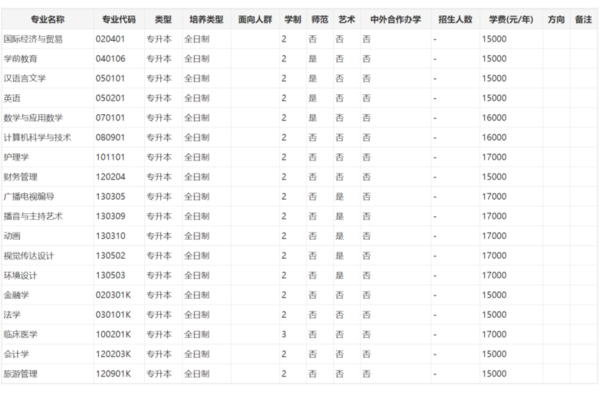The height and width of the screenshot is (401, 609).
Task: Click major code 130305
Action: [x=111, y=197]
